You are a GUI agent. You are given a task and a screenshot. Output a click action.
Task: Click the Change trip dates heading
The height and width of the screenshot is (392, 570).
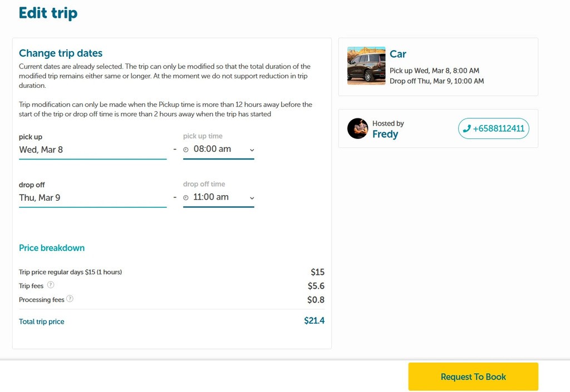click(61, 53)
